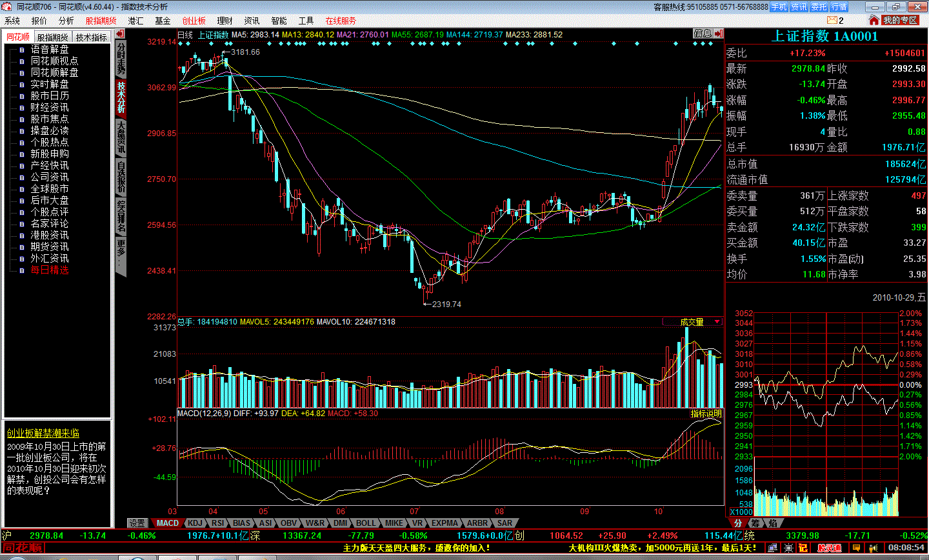This screenshot has height=560, width=929.
Task: Click the 设置 button left of MACD
Action: pos(137,523)
